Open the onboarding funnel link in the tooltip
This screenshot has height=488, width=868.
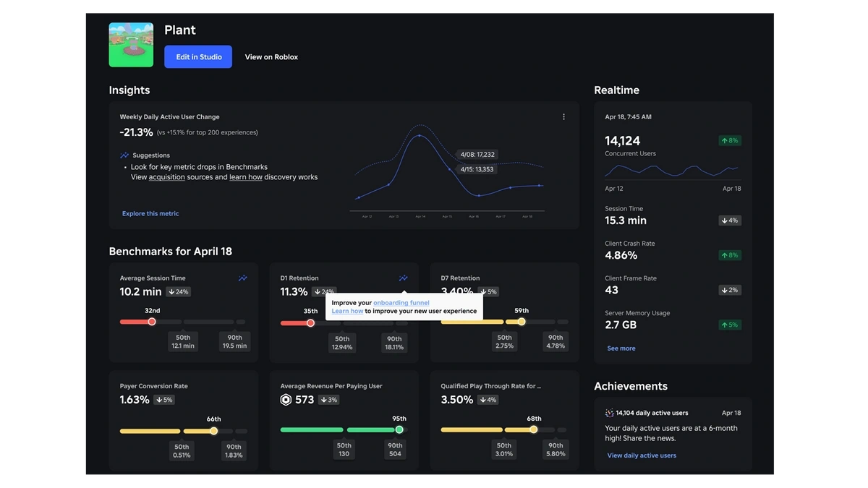click(401, 303)
